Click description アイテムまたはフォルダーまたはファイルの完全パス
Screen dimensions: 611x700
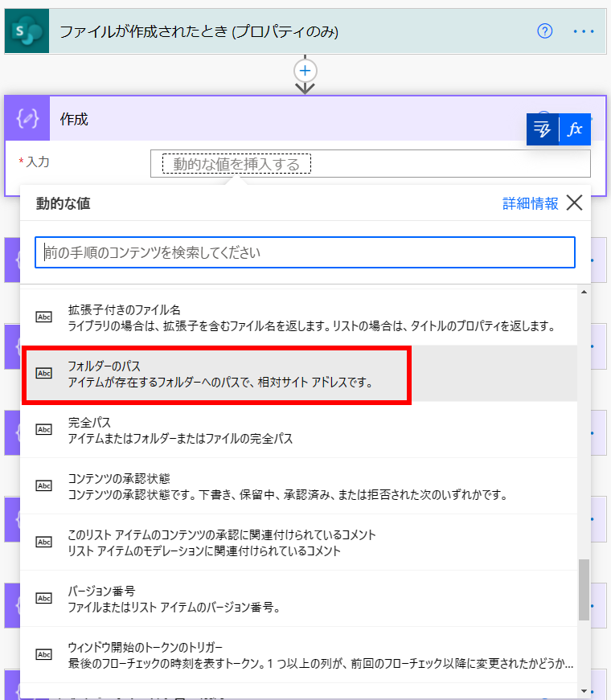(180, 438)
